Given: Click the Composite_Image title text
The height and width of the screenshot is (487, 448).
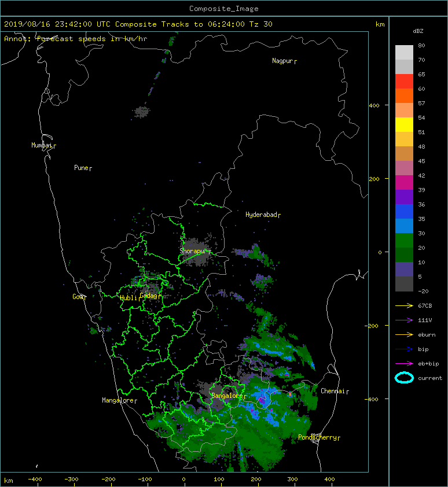Looking at the screenshot, I should (224, 8).
